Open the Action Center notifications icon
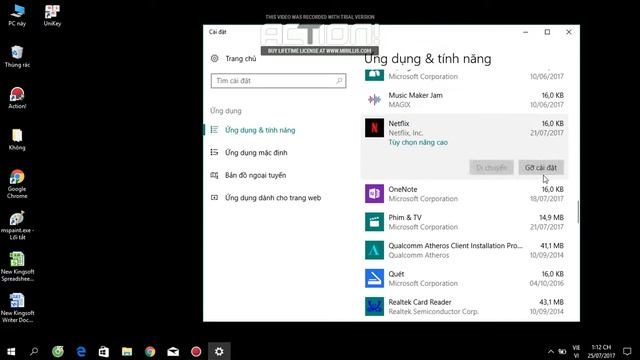Image resolution: width=640 pixels, height=360 pixels. 627,351
